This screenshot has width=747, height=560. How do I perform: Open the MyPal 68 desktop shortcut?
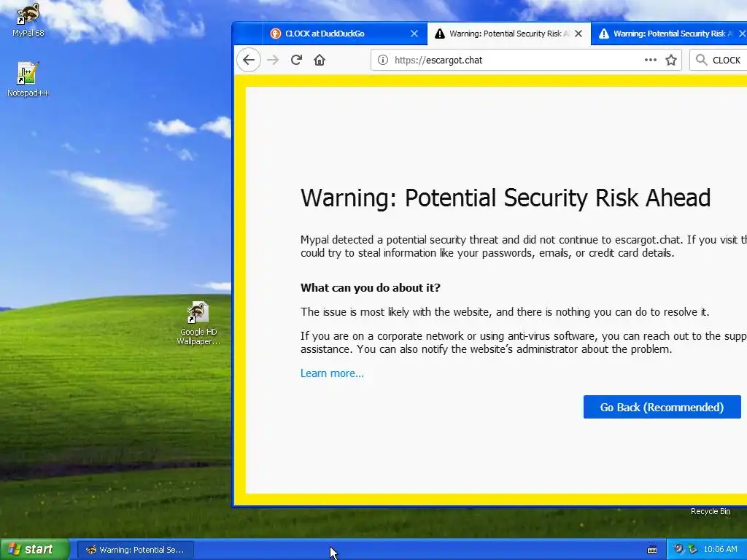tap(28, 19)
